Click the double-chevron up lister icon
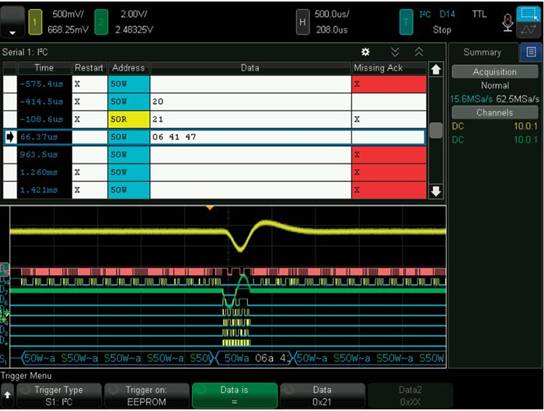The width and height of the screenshot is (544, 411). click(x=419, y=52)
